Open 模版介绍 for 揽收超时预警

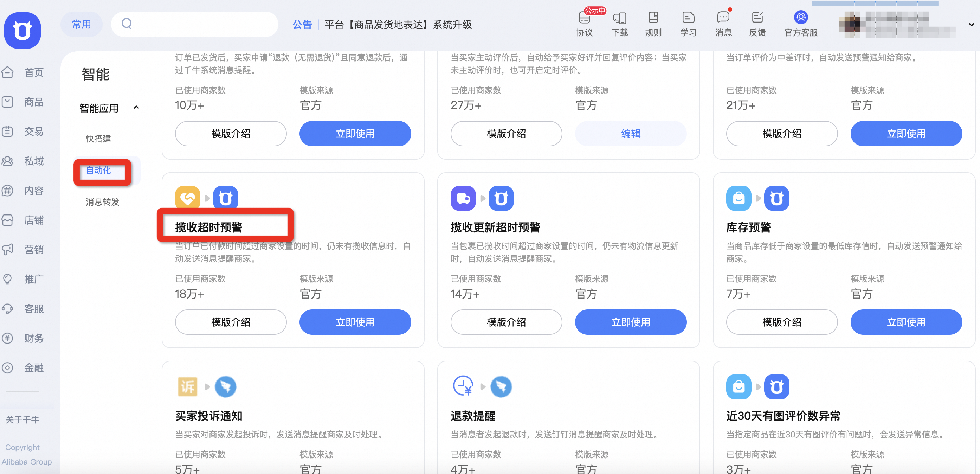(x=231, y=322)
